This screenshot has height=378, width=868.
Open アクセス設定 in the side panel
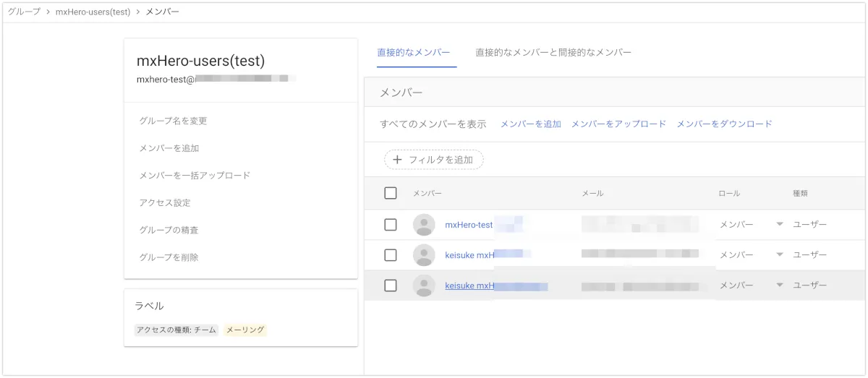click(x=165, y=203)
